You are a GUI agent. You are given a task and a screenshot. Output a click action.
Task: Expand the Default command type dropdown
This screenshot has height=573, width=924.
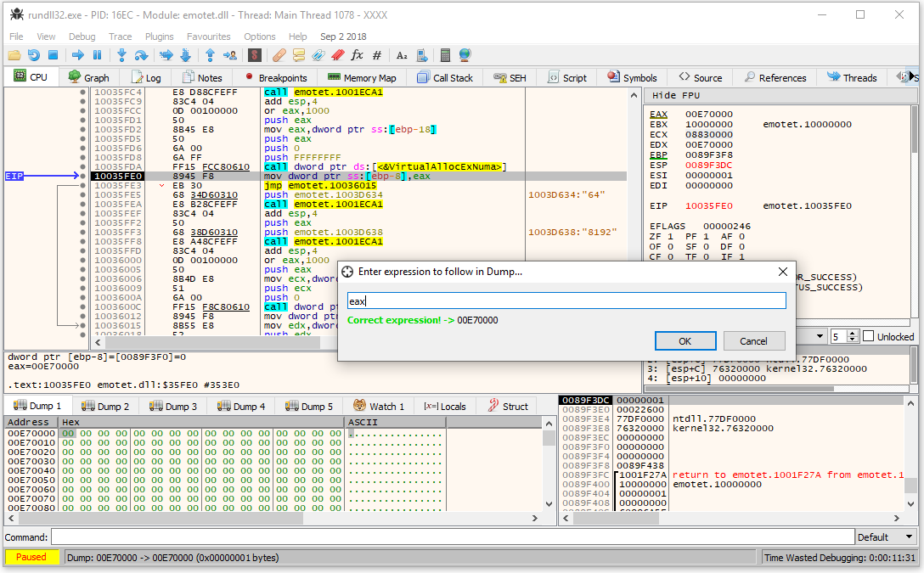click(x=908, y=536)
